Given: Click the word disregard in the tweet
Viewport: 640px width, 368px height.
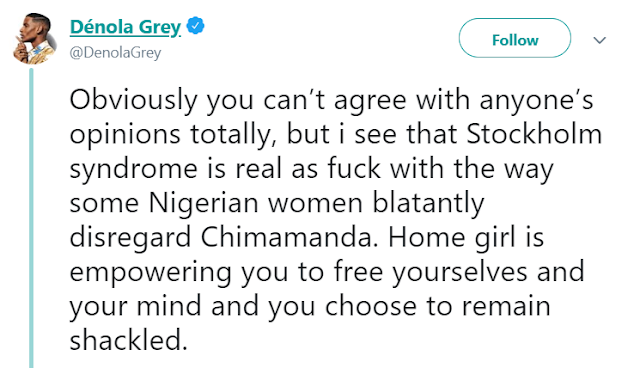Looking at the screenshot, I should pyautogui.click(x=130, y=238).
